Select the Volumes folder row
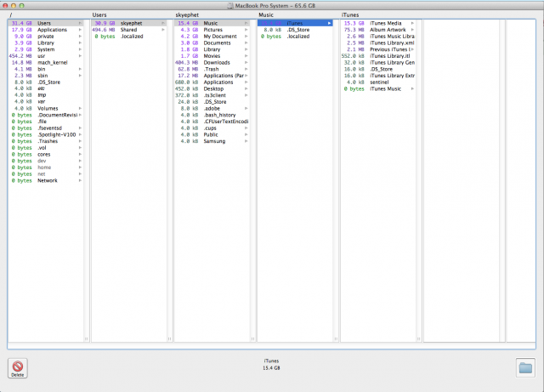 click(x=46, y=108)
